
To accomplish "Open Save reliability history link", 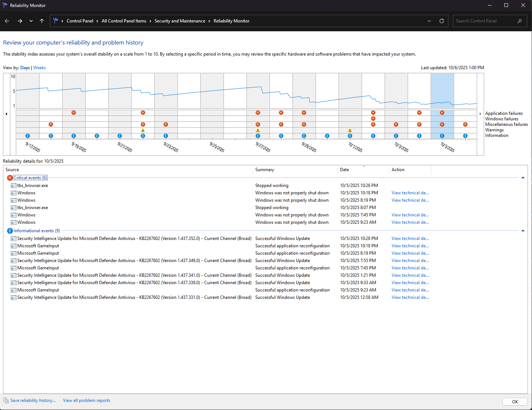I will (33, 400).
